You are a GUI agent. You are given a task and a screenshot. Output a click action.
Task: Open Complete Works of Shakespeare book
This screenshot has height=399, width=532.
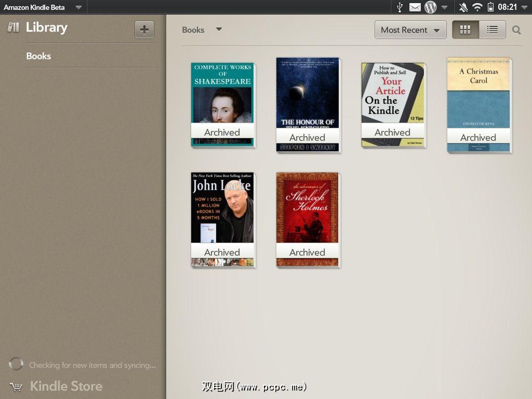coord(222,104)
